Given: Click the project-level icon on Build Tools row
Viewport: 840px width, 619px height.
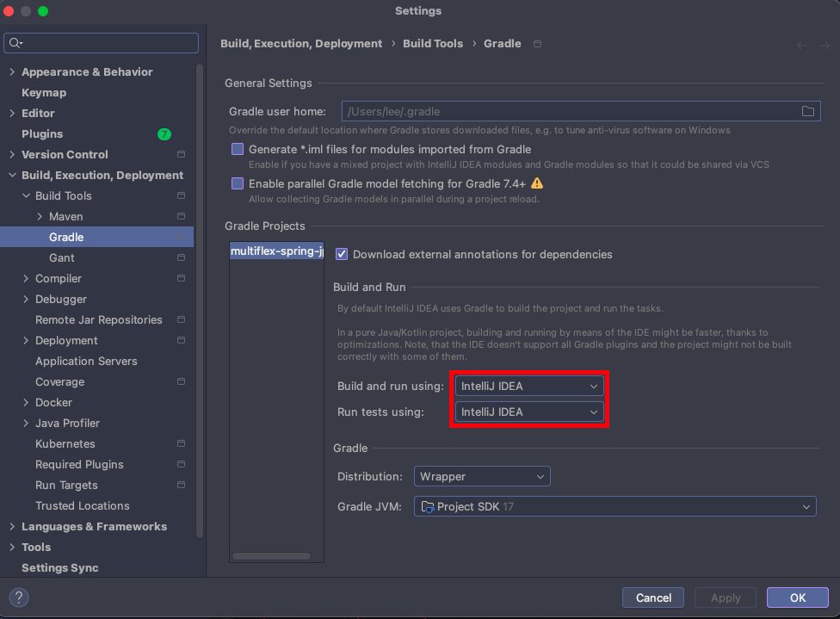Looking at the screenshot, I should click(x=181, y=195).
